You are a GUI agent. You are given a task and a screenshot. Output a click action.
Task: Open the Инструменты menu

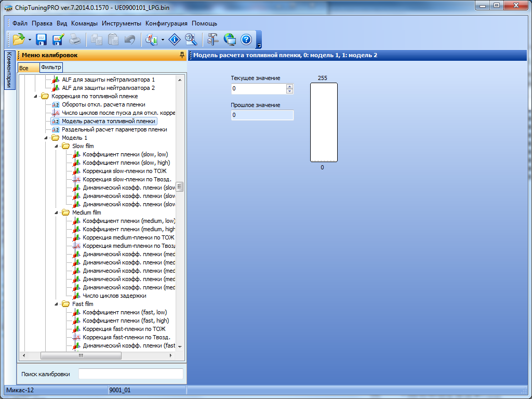[121, 23]
